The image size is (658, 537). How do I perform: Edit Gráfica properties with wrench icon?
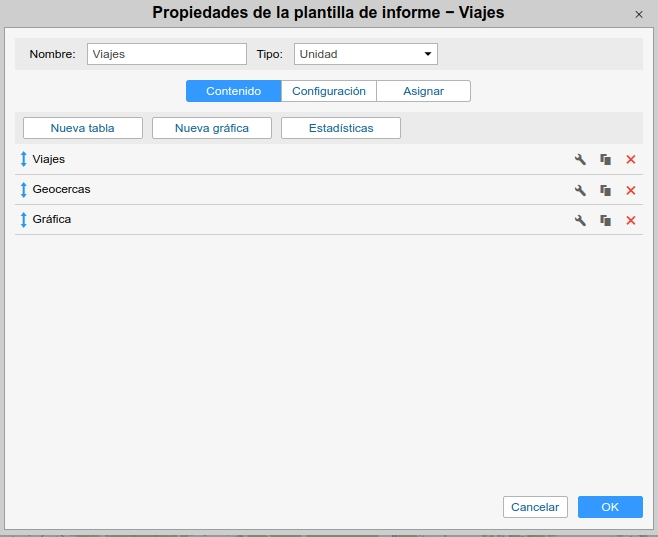point(580,220)
